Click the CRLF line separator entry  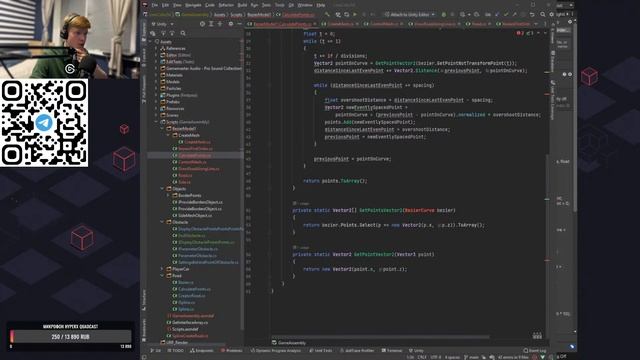422,357
